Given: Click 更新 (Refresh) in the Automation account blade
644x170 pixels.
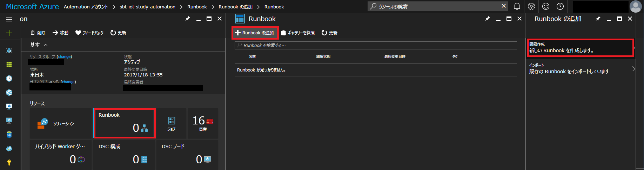Looking at the screenshot, I should [x=118, y=33].
